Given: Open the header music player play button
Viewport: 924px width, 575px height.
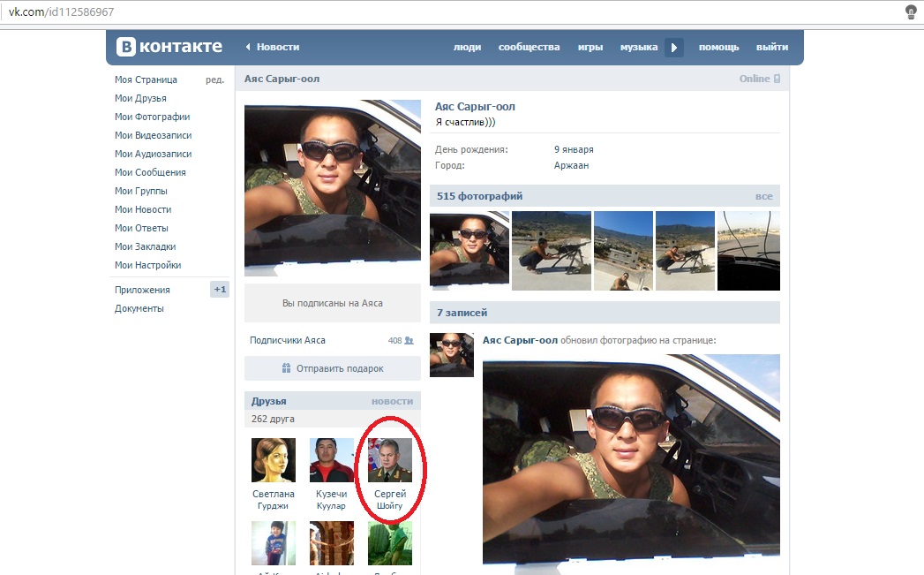Looking at the screenshot, I should pos(674,47).
